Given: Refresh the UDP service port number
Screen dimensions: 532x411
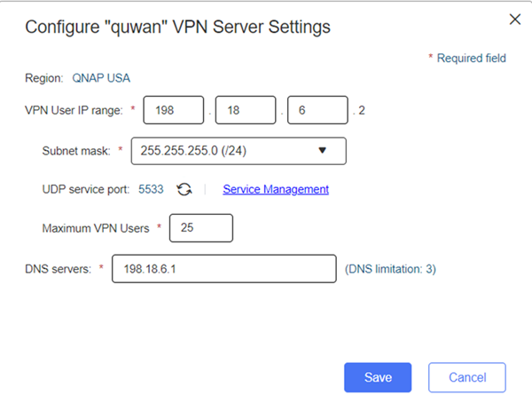Looking at the screenshot, I should 184,189.
